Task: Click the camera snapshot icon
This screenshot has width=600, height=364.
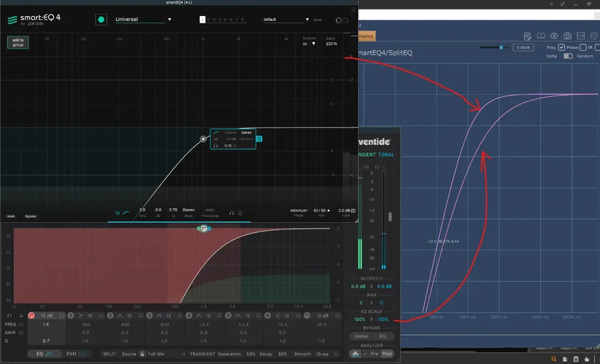Action: click(567, 36)
